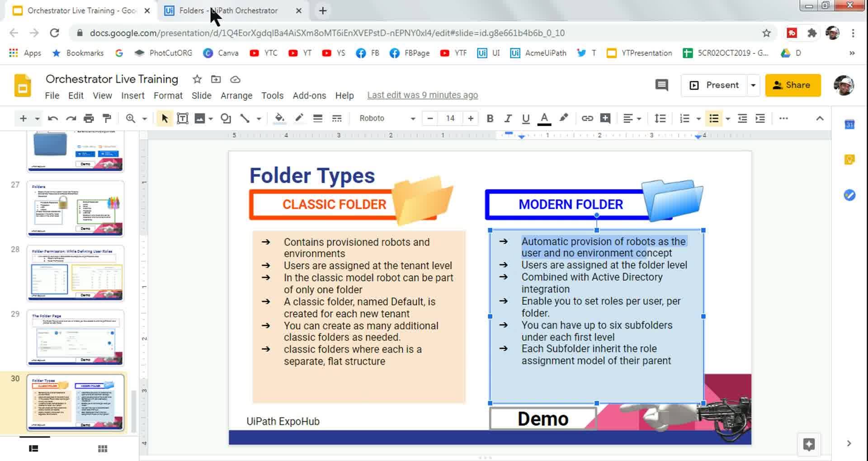
Task: Open bulleted list options arrow
Action: coord(728,119)
